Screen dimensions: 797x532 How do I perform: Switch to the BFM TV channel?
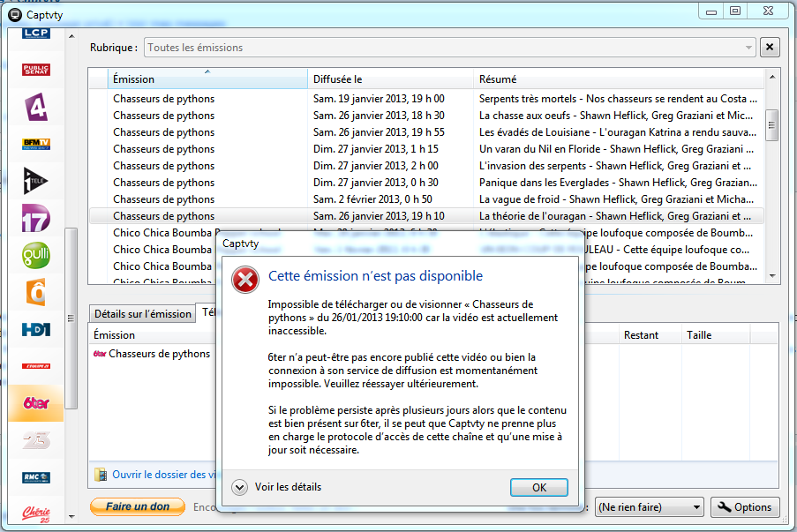[x=35, y=144]
